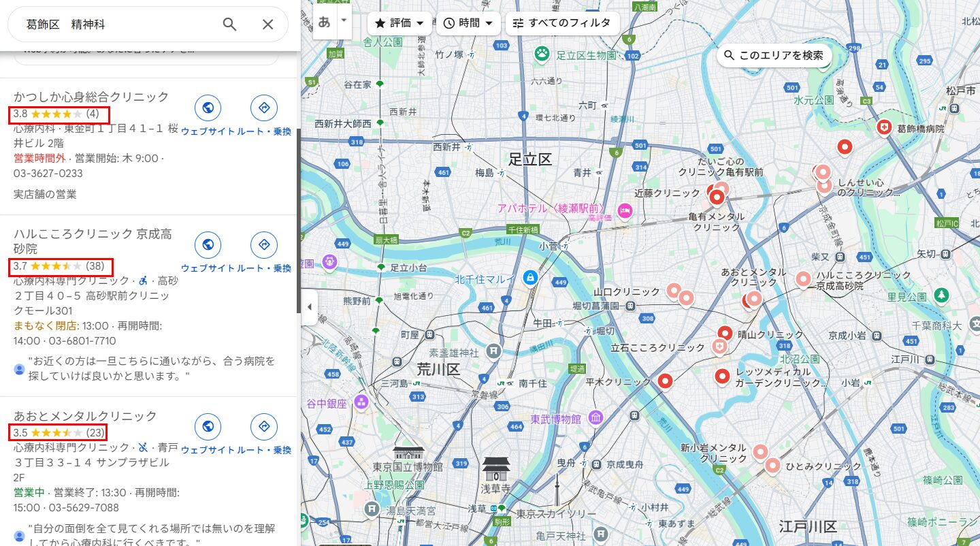This screenshot has height=546, width=980.
Task: Clear the search with the X icon
Action: [x=268, y=25]
